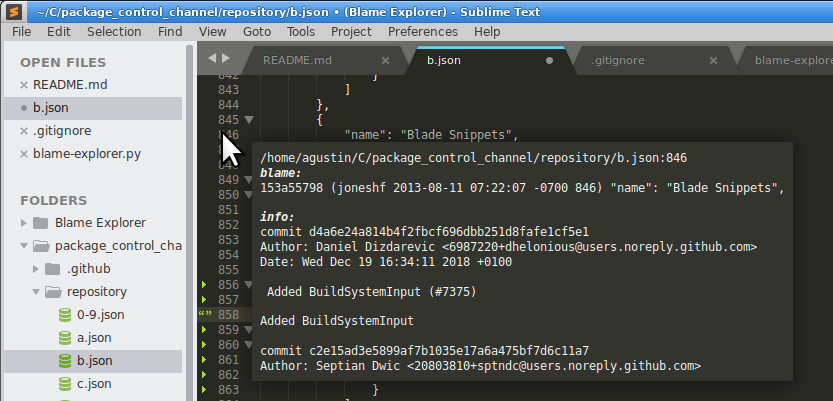Click the b.json database file icon in sidebar
The height and width of the screenshot is (401, 833).
(64, 361)
